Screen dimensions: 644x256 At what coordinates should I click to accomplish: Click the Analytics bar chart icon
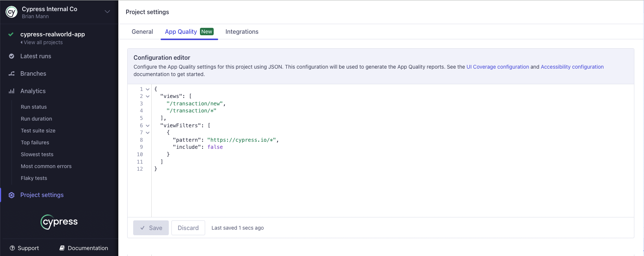tap(11, 91)
